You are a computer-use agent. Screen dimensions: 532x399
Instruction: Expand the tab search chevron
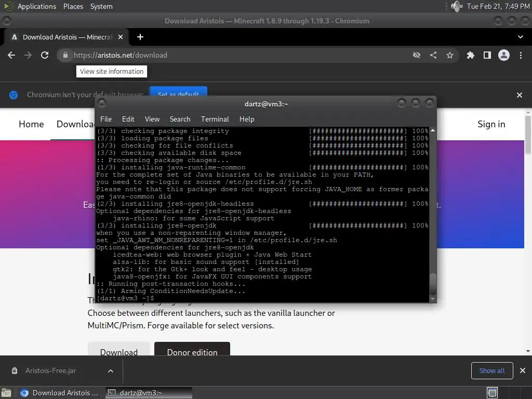pyautogui.click(x=521, y=37)
